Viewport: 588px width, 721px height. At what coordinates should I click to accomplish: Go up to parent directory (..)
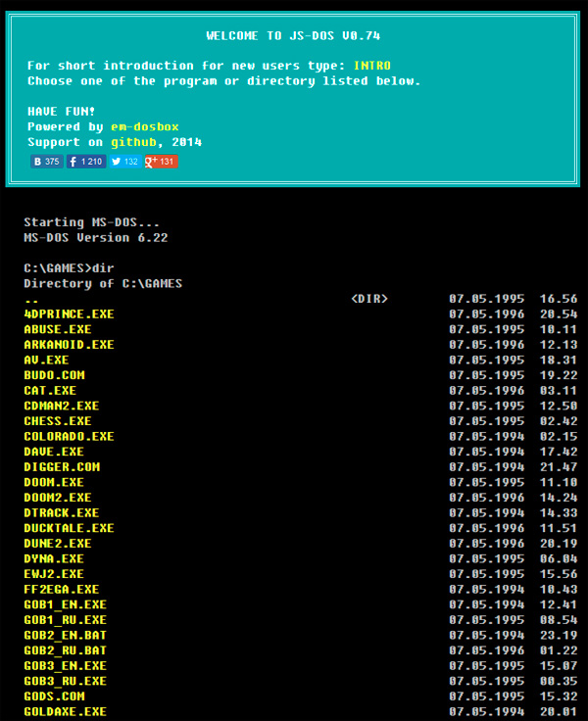coord(31,299)
